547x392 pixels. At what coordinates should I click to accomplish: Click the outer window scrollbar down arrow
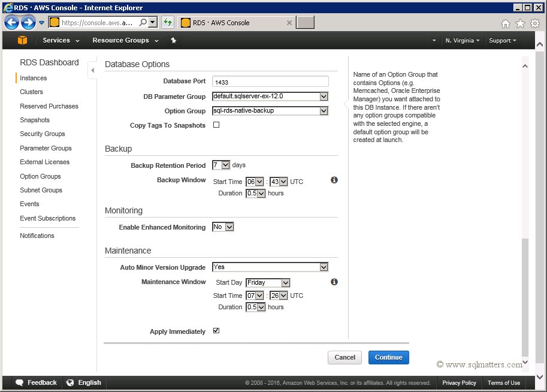tap(540, 376)
